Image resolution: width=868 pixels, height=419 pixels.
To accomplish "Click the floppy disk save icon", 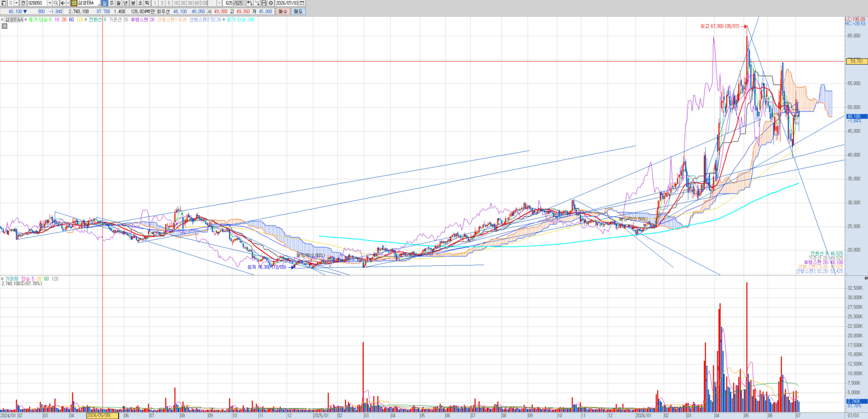I will pos(264,3).
